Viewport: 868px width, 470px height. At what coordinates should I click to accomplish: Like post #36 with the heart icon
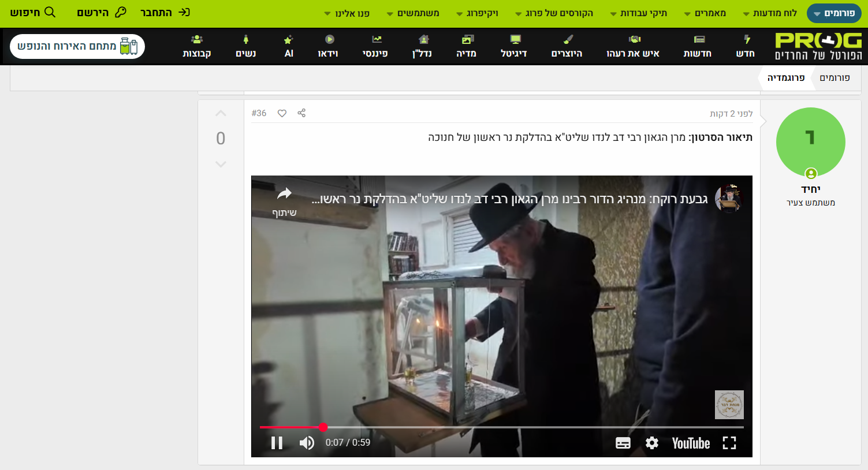coord(282,113)
